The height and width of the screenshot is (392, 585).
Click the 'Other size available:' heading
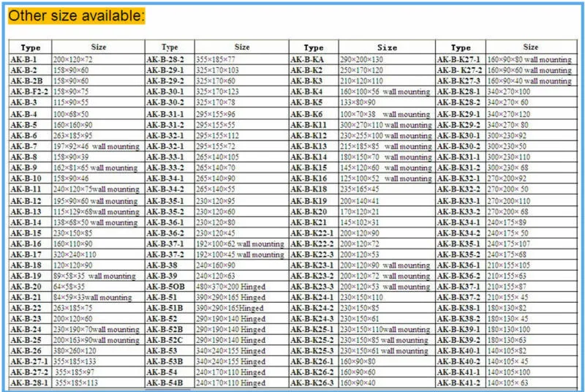tap(76, 16)
